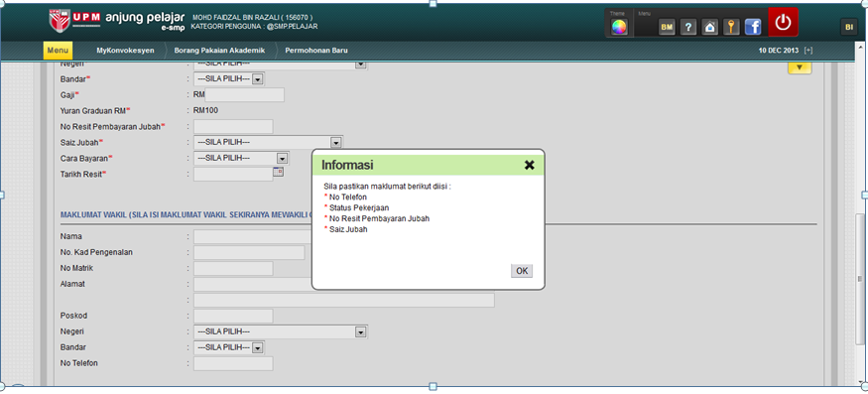Click the golden key icon
This screenshot has width=868, height=394.
731,27
